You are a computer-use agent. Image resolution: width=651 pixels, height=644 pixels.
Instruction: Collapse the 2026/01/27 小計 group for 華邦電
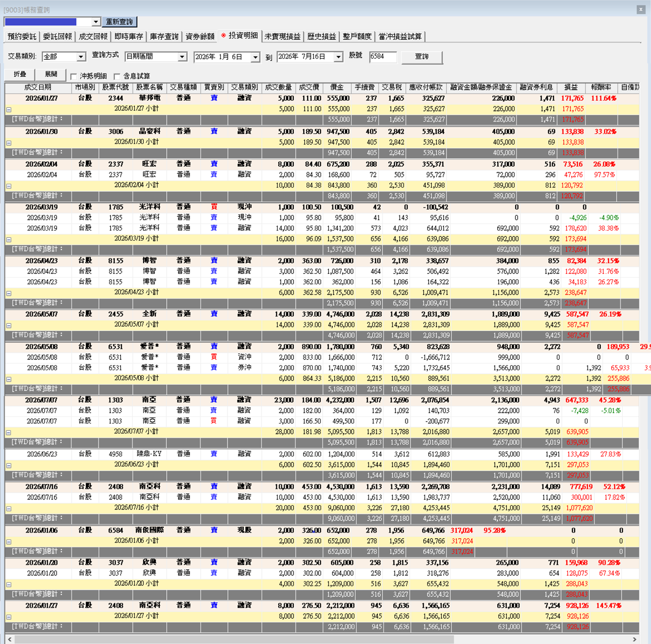9,110
